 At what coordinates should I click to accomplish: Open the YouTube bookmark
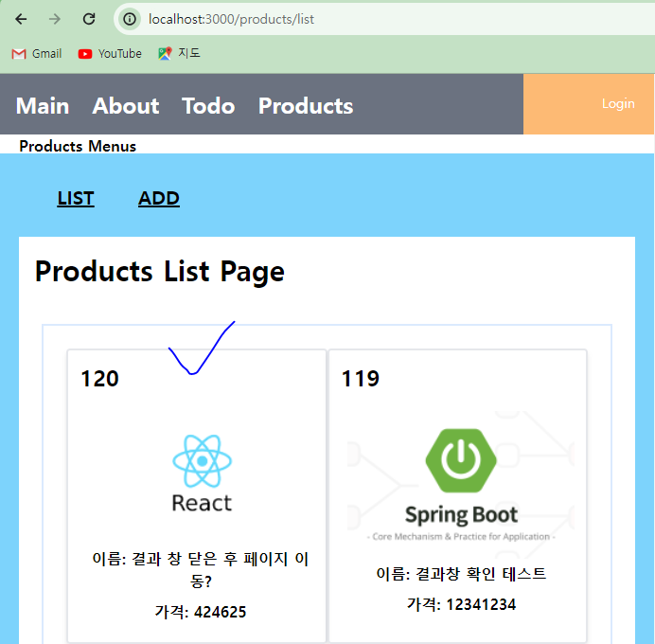click(x=110, y=53)
